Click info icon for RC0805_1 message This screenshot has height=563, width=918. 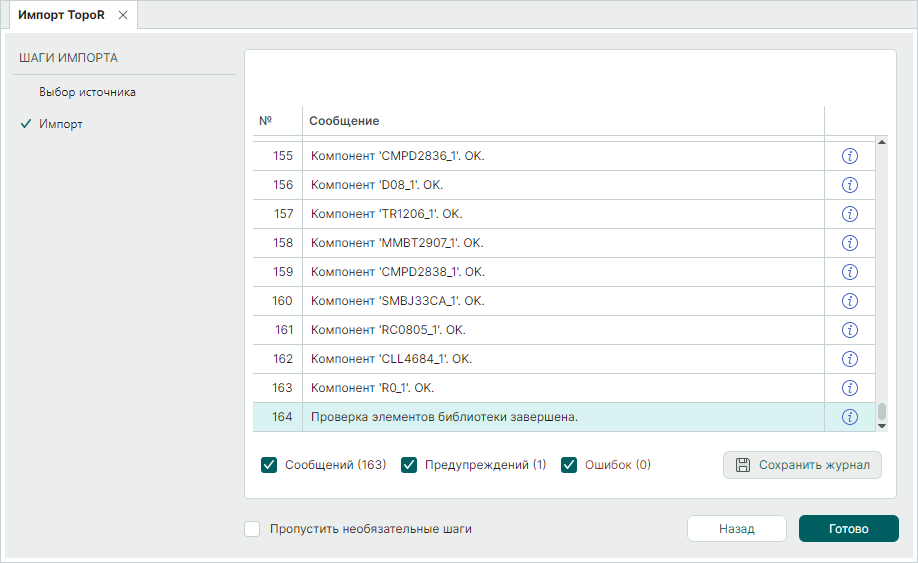pos(850,330)
